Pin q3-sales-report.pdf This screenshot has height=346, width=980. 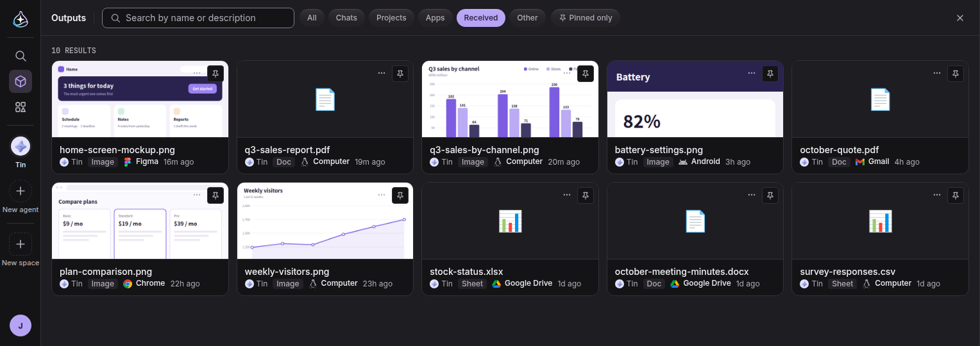click(400, 74)
